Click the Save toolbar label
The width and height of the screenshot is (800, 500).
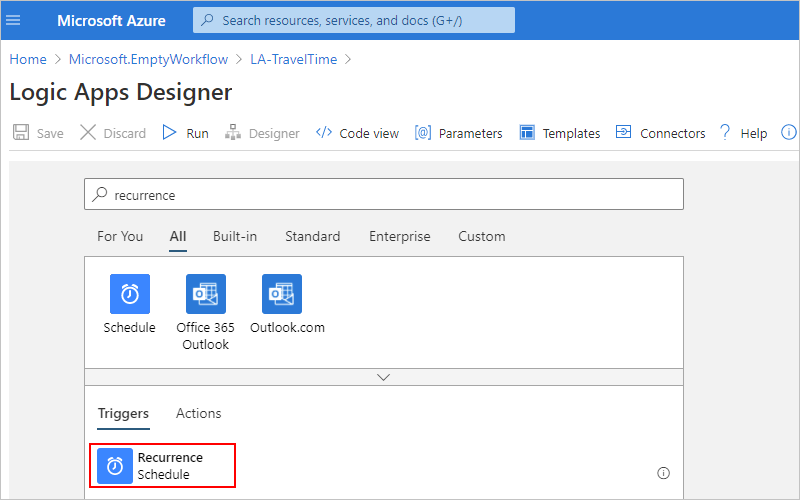point(50,134)
